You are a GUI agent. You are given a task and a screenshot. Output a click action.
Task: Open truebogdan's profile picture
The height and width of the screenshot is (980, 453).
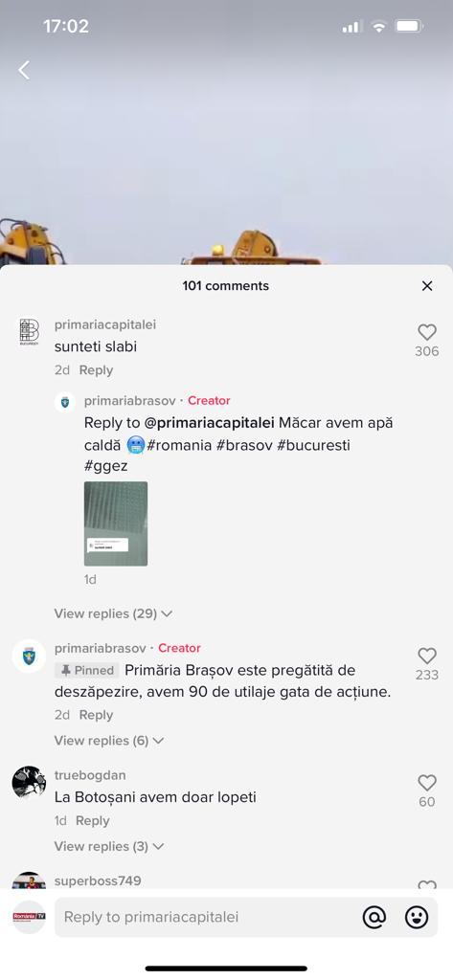point(29,783)
